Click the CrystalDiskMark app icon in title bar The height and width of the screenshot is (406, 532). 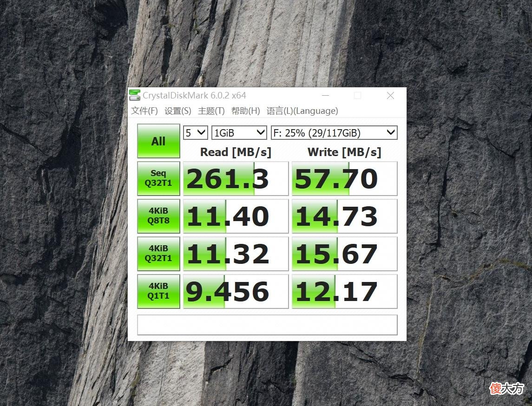tap(135, 95)
